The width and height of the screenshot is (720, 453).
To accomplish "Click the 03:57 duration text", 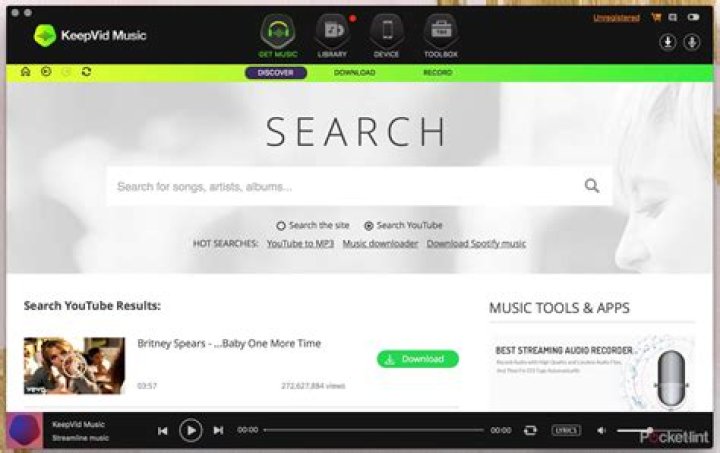I will pos(146,386).
